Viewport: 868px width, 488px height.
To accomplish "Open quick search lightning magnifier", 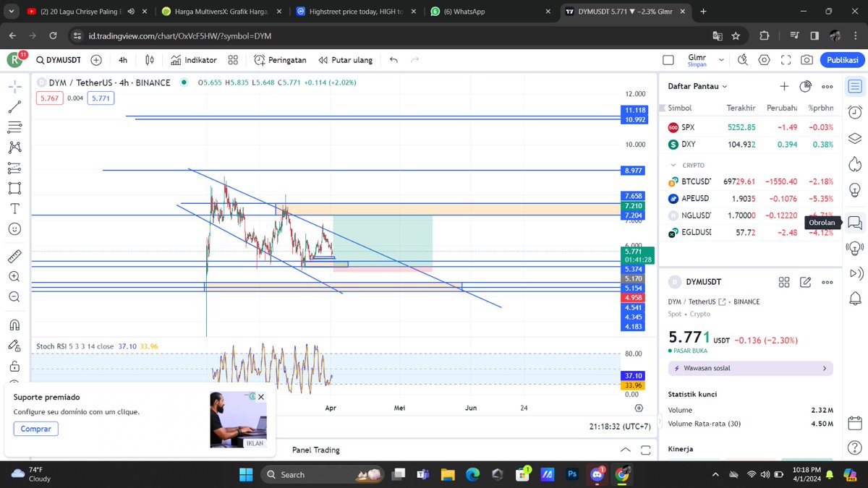I will click(x=743, y=60).
